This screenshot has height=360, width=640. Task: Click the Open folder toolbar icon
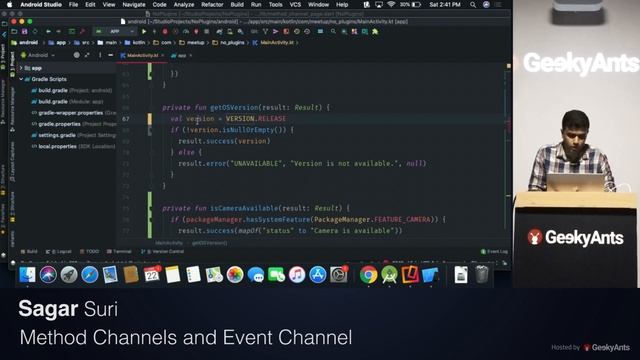[x=14, y=31]
